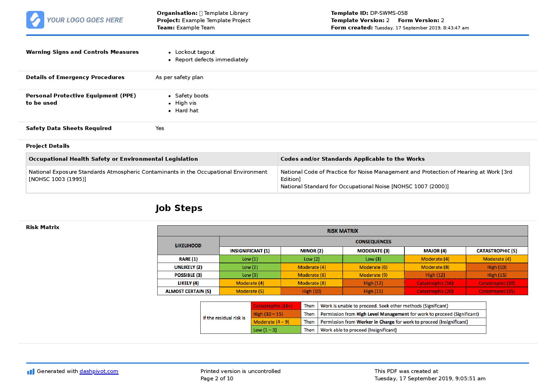Click the Job Steps heading
Screen dimensions: 555x392
pyautogui.click(x=179, y=208)
